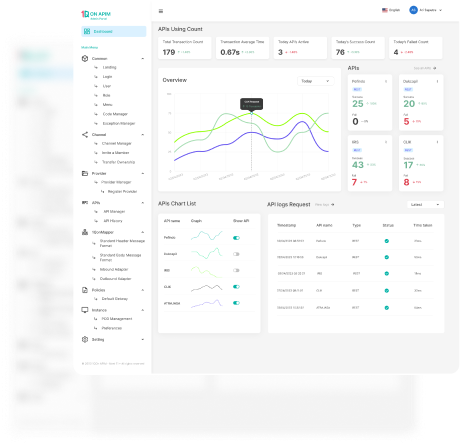Open the user account dropdown chevron
The height and width of the screenshot is (445, 461).
(x=440, y=10)
